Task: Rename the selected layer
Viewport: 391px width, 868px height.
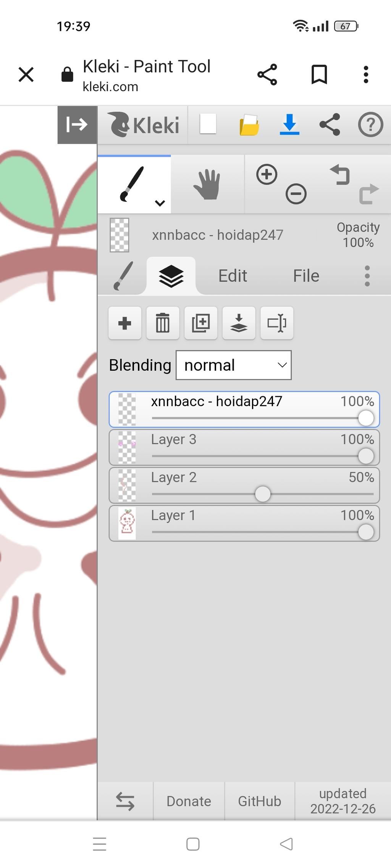Action: pyautogui.click(x=277, y=323)
